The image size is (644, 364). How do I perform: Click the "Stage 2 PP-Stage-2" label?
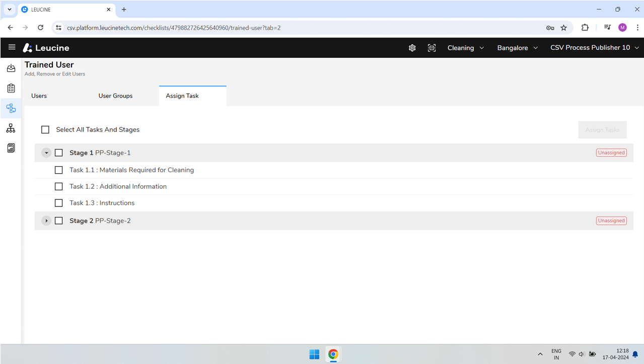pos(100,221)
